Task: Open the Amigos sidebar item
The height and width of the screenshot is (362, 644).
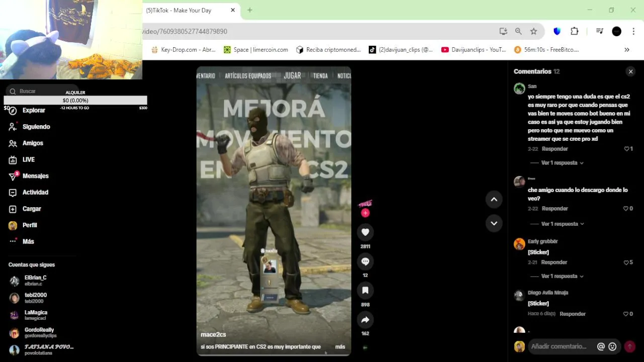Action: pyautogui.click(x=26, y=143)
